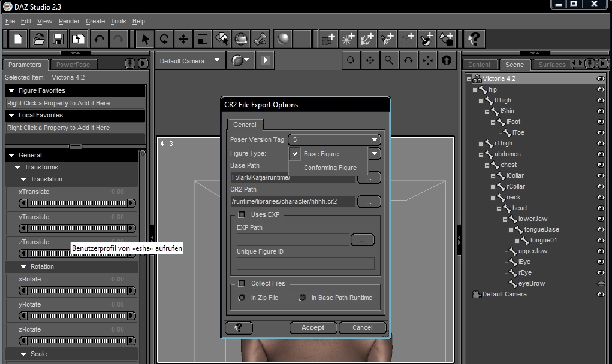Image resolution: width=612 pixels, height=364 pixels.
Task: Switch to the Content tab
Action: [x=480, y=65]
